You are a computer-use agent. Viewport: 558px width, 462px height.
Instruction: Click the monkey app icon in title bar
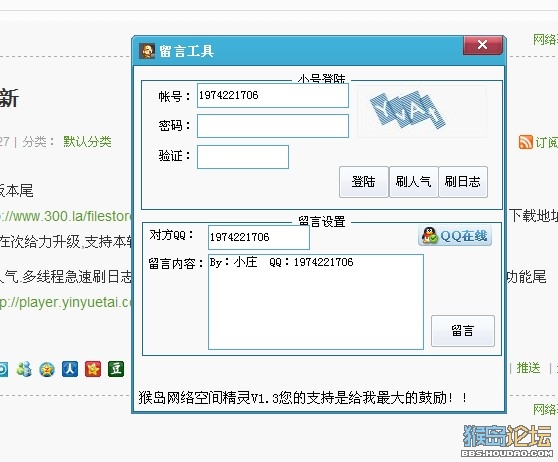click(x=147, y=51)
